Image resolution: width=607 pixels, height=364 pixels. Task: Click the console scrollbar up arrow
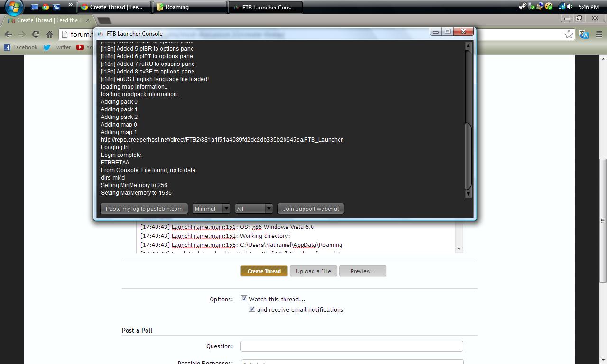(468, 46)
